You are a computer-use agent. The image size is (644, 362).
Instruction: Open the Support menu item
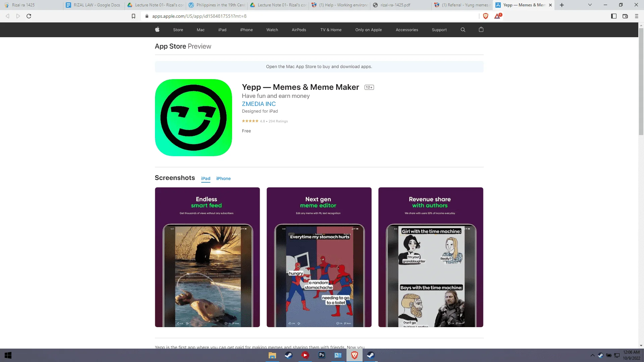439,30
